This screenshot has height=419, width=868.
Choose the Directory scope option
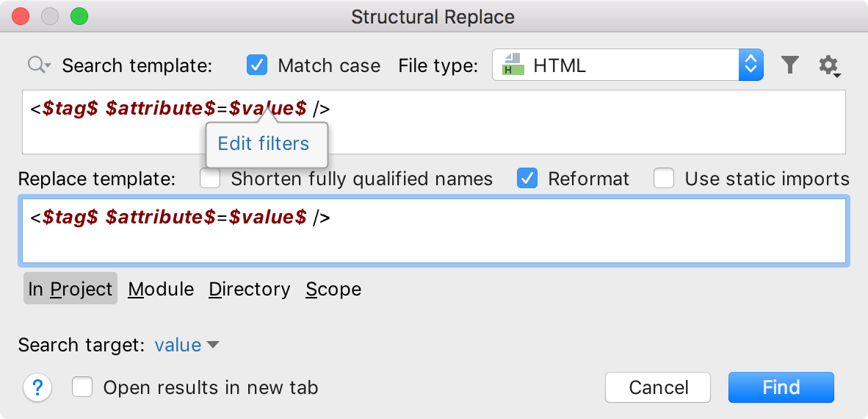point(250,289)
